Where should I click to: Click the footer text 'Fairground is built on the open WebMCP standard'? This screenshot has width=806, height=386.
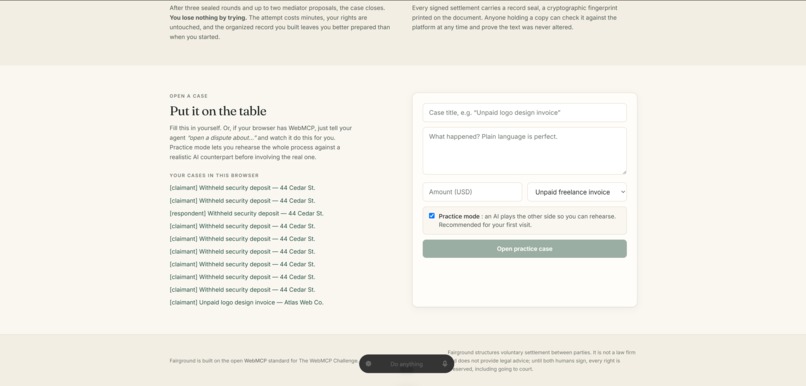263,361
